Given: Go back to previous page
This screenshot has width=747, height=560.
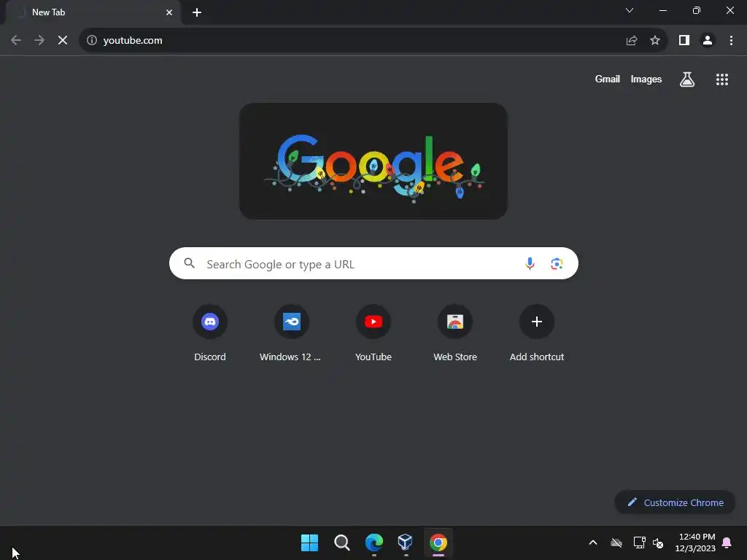Looking at the screenshot, I should [x=16, y=41].
